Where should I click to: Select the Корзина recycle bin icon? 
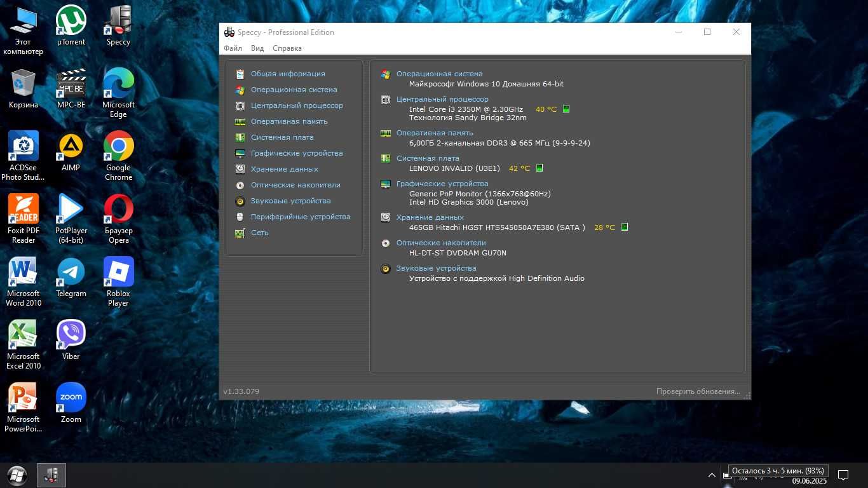point(24,89)
